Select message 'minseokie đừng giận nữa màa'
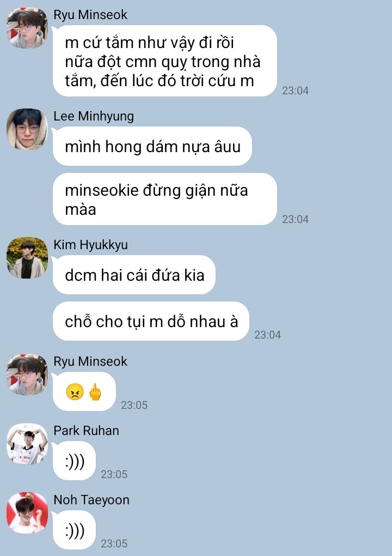Image resolution: width=392 pixels, height=556 pixels. click(x=164, y=199)
